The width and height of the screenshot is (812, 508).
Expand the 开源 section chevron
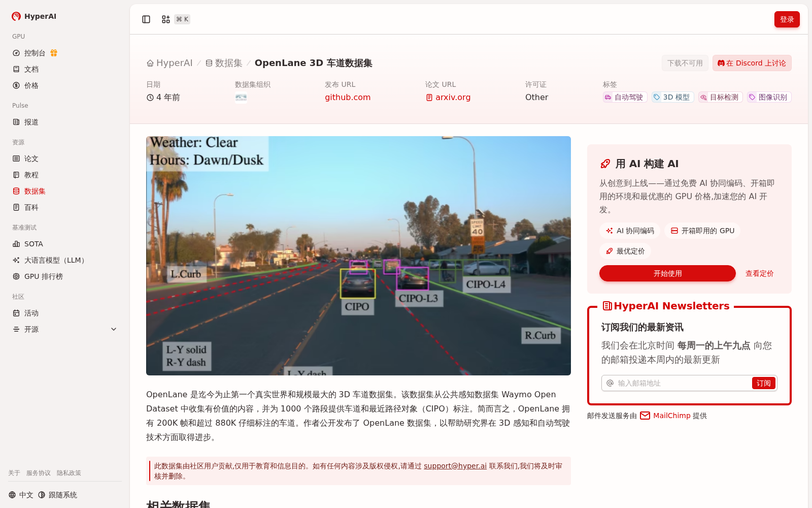114,329
